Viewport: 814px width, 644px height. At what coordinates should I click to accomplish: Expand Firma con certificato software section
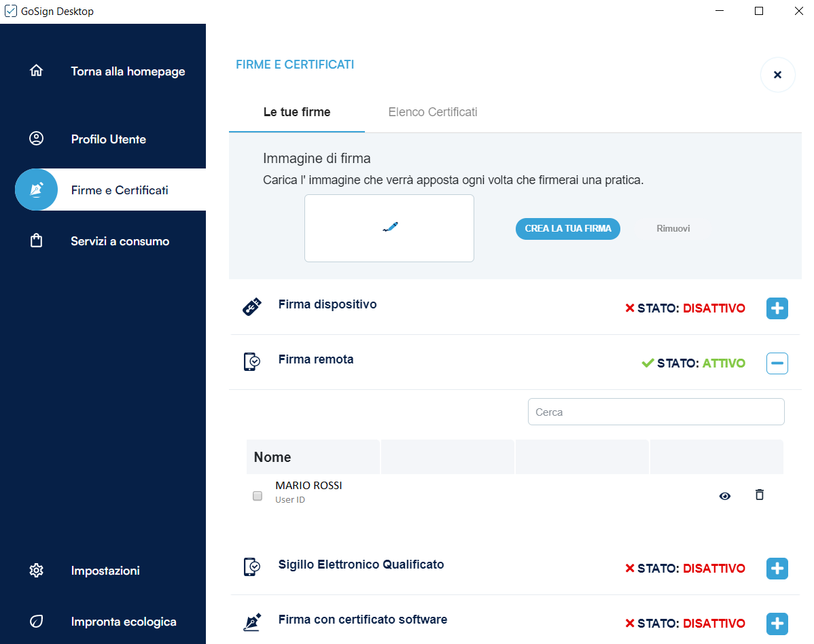point(777,623)
